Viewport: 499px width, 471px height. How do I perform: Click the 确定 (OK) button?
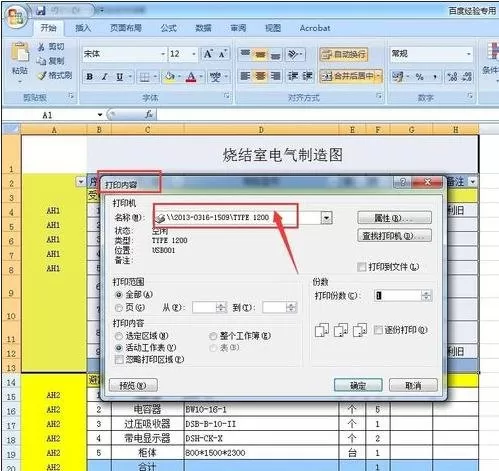358,386
